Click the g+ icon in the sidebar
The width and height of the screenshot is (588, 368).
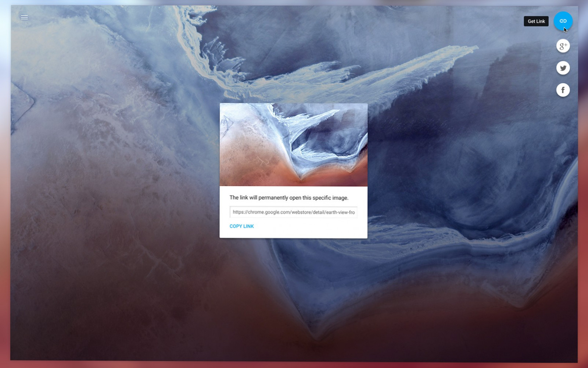[563, 46]
